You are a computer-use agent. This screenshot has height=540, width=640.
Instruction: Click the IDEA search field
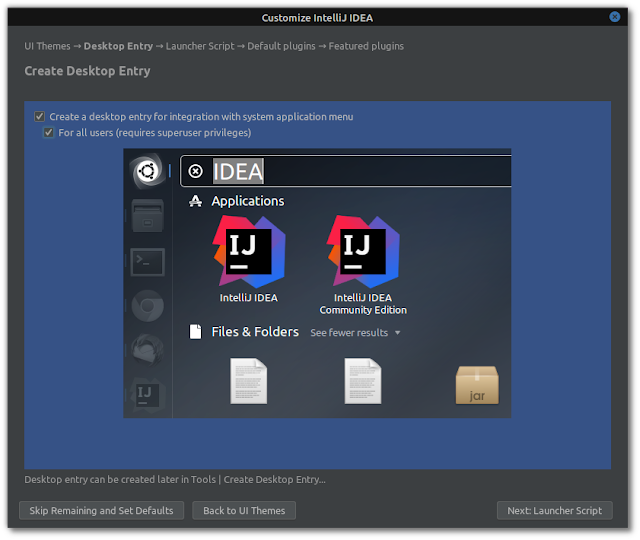[x=346, y=171]
